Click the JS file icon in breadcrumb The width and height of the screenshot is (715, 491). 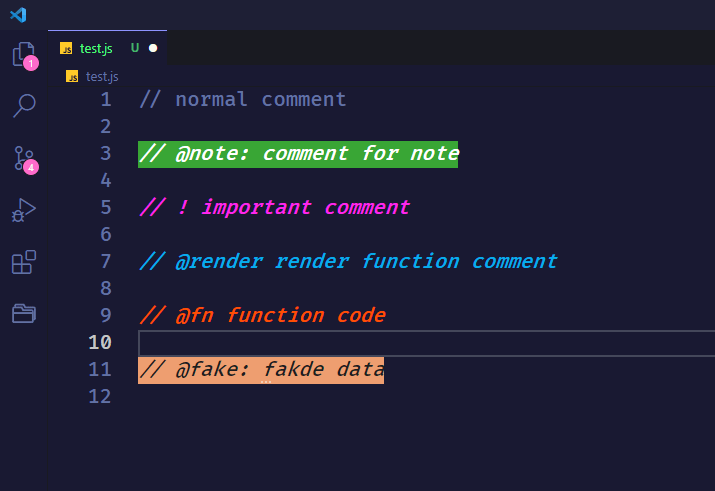point(72,76)
